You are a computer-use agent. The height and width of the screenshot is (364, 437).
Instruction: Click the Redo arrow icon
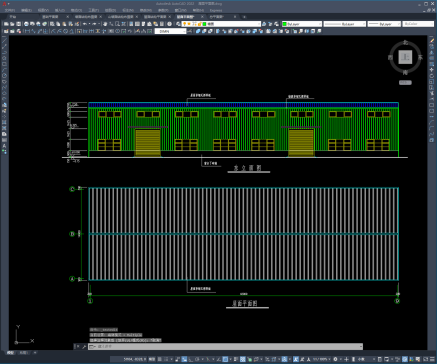[x=94, y=24]
